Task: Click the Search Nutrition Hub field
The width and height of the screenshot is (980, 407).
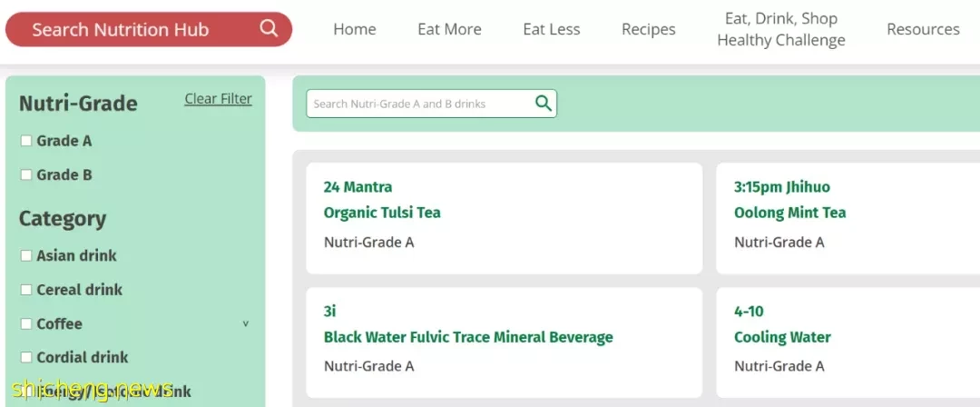Action: click(x=149, y=29)
